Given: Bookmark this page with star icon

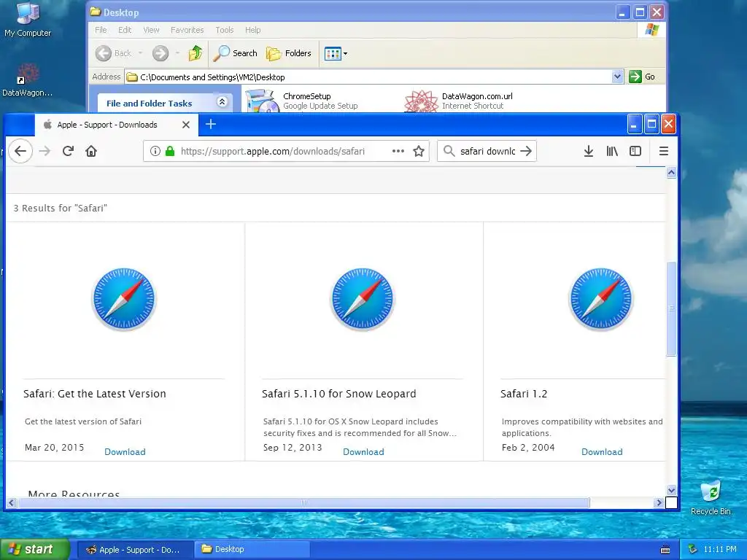Looking at the screenshot, I should [418, 151].
